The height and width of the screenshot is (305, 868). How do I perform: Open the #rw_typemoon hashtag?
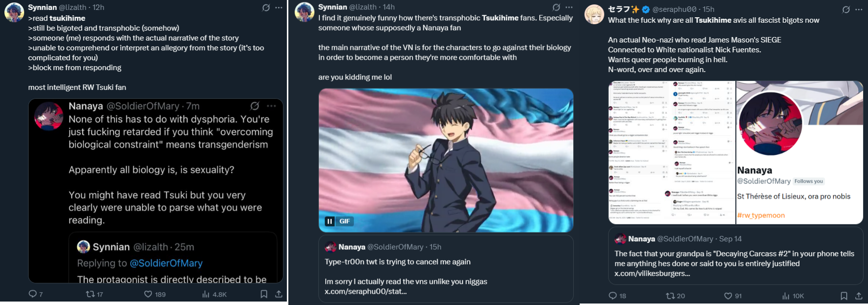click(761, 215)
